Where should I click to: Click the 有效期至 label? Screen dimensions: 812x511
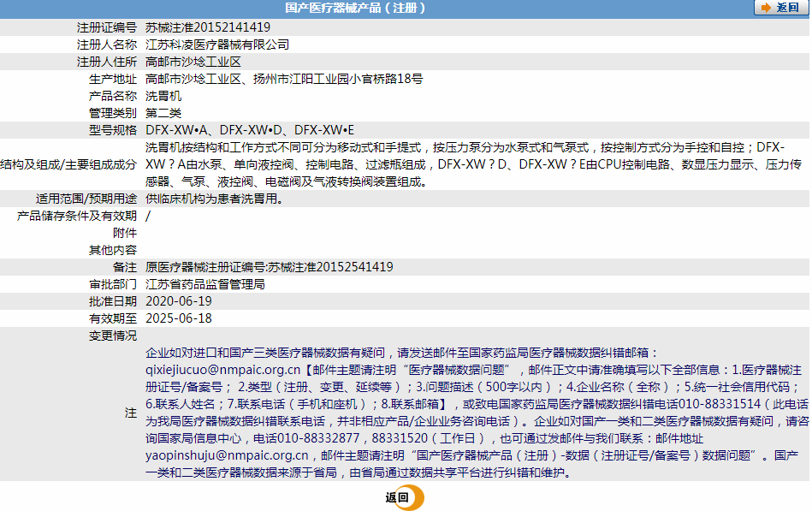[x=113, y=318]
